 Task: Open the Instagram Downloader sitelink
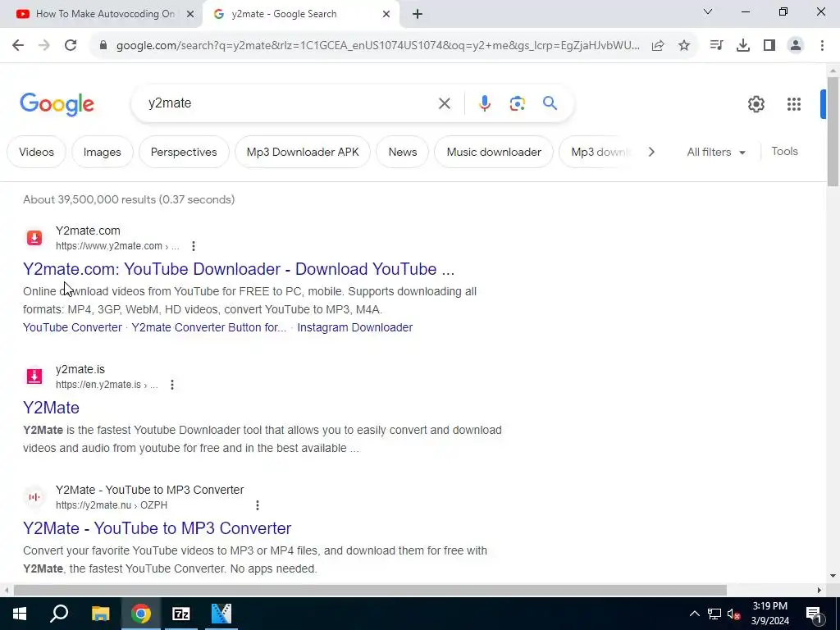pyautogui.click(x=354, y=327)
